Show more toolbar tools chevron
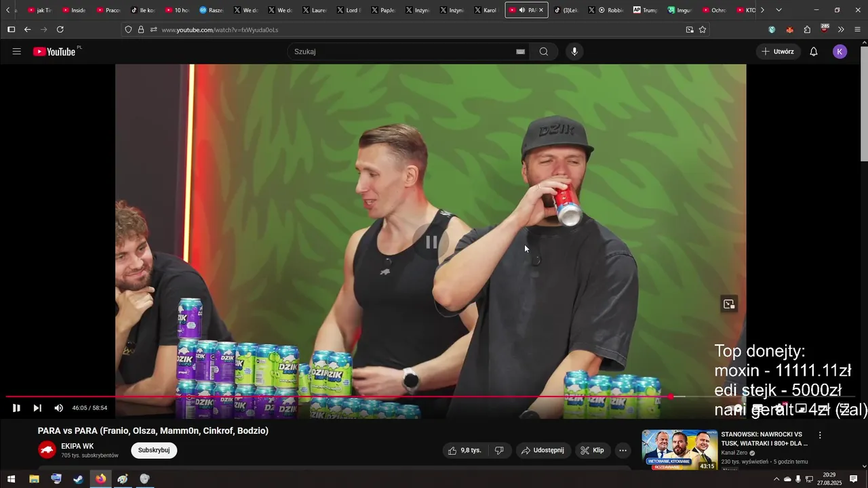 point(841,30)
